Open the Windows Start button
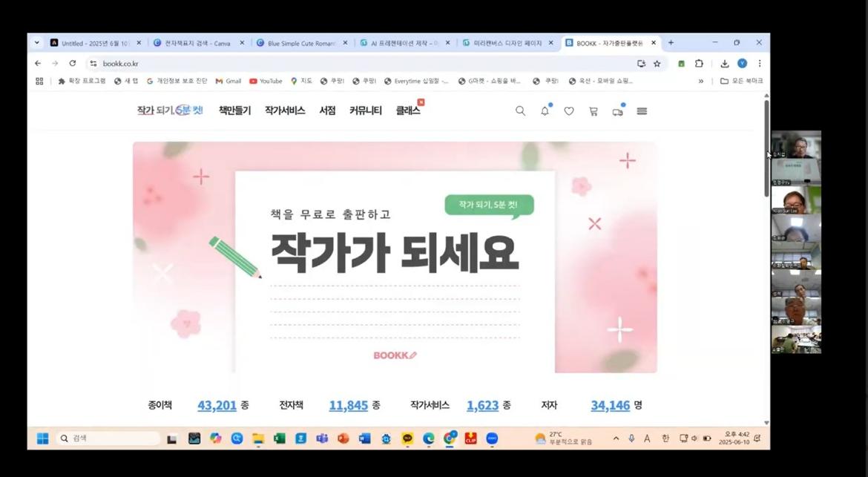This screenshot has height=477, width=868. pos(43,438)
